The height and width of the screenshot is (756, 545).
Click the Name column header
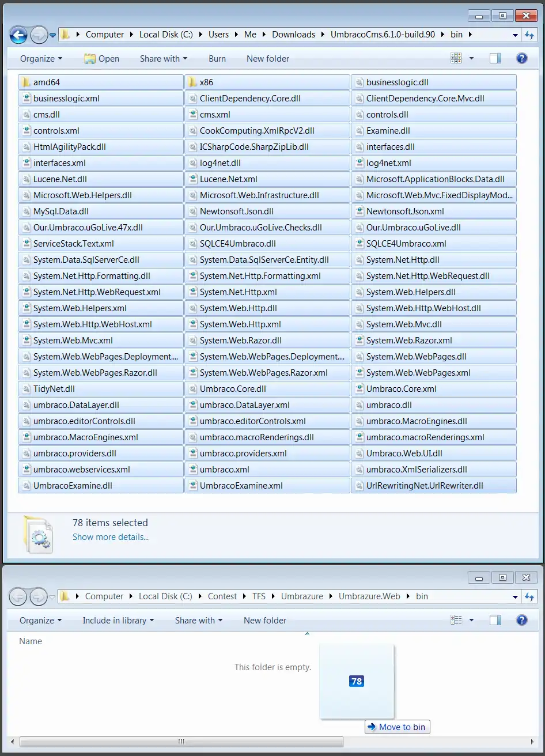click(x=31, y=641)
